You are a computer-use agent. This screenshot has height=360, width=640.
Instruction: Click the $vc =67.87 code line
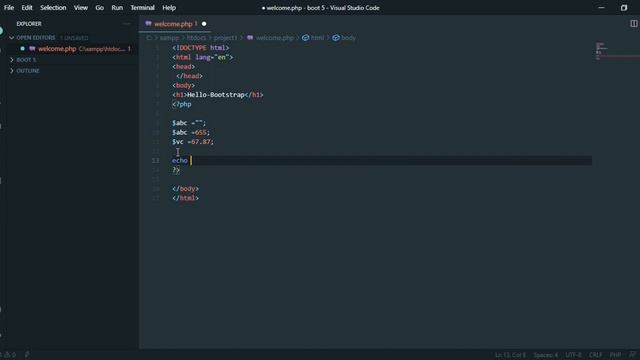tap(193, 142)
